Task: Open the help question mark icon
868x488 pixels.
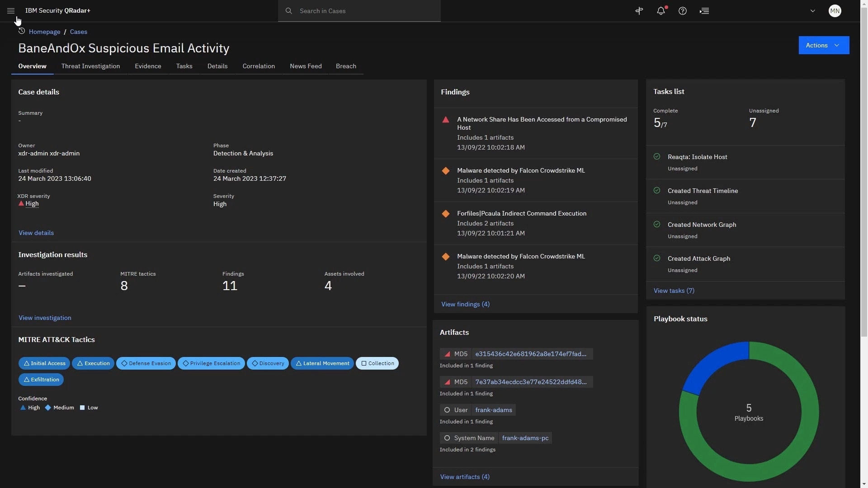Action: [683, 11]
